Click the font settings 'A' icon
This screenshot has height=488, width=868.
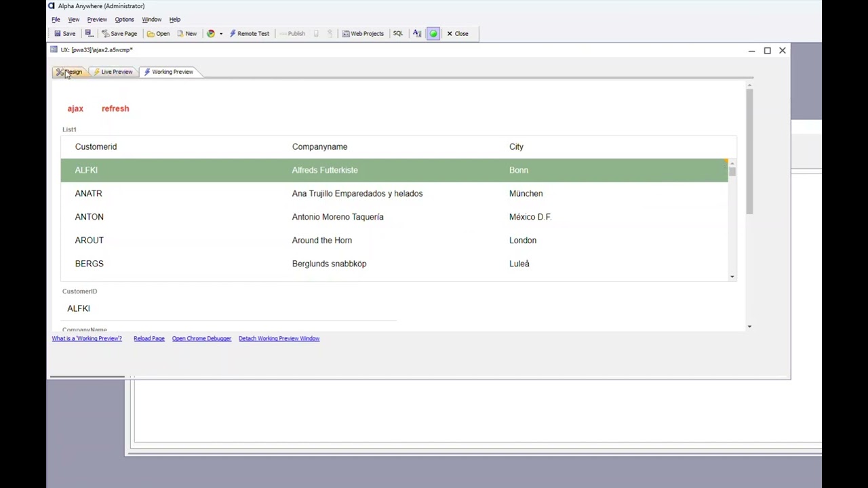click(x=417, y=33)
